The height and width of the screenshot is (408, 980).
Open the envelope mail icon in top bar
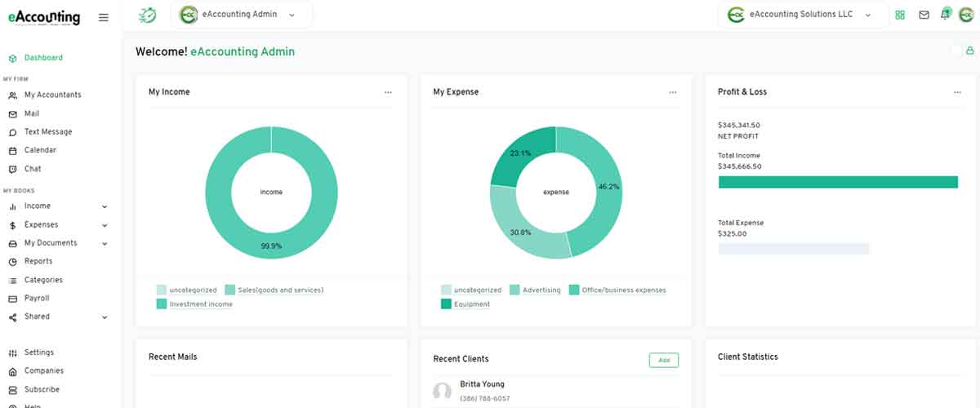click(924, 15)
